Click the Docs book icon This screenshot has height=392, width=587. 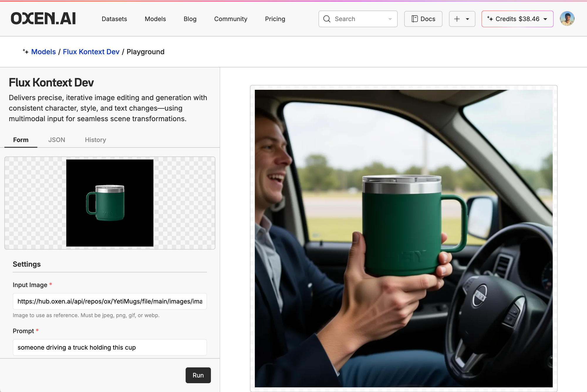pyautogui.click(x=414, y=19)
